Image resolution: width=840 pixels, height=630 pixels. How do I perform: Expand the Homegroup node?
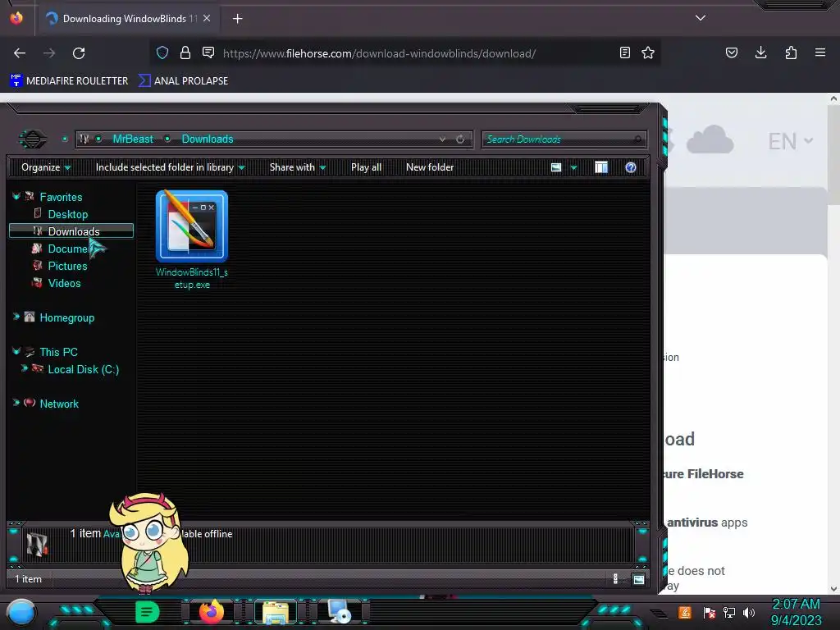pos(16,317)
